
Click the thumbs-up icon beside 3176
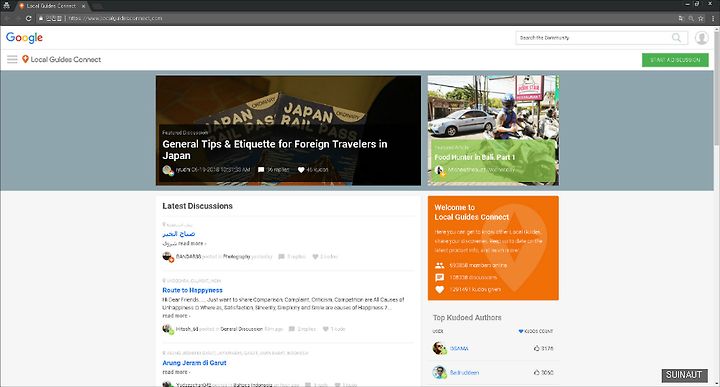click(536, 348)
